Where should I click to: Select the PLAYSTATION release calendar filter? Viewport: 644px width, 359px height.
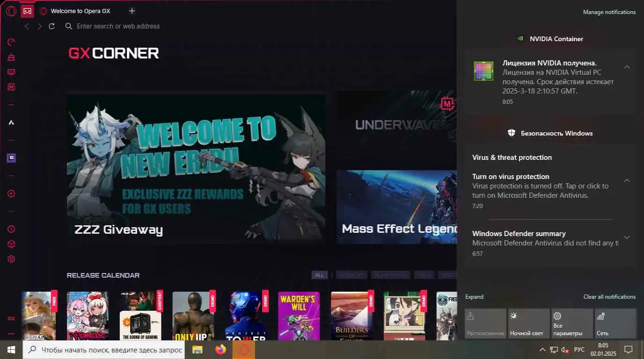390,275
